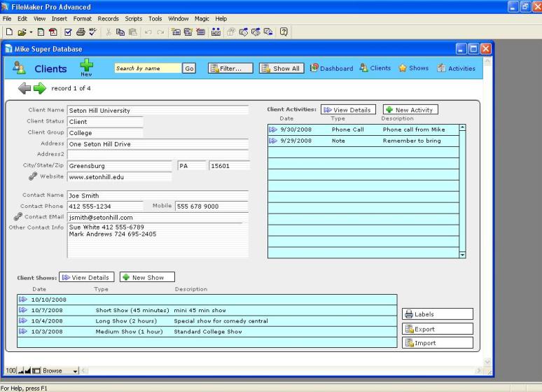Click the Go search button

point(189,69)
